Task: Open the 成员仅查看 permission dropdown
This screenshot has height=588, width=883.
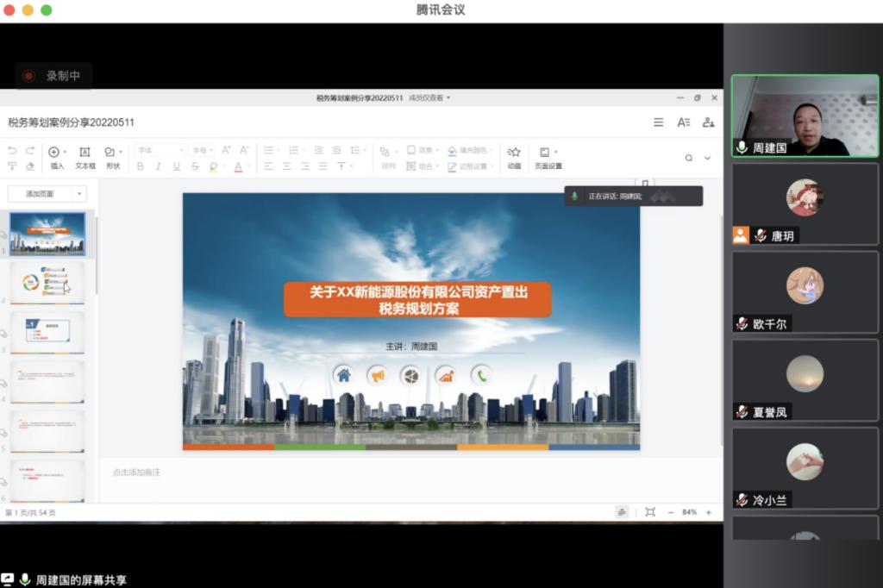Action: 429,98
